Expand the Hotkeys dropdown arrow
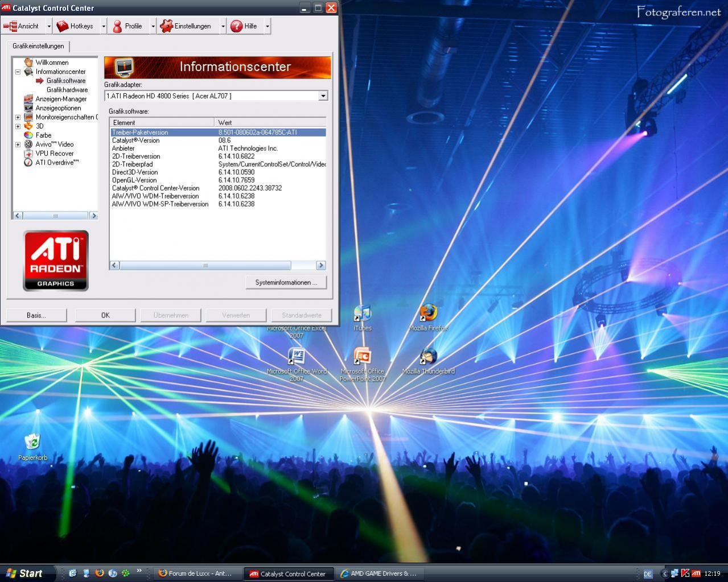Viewport: 728px width, 582px height. (104, 26)
